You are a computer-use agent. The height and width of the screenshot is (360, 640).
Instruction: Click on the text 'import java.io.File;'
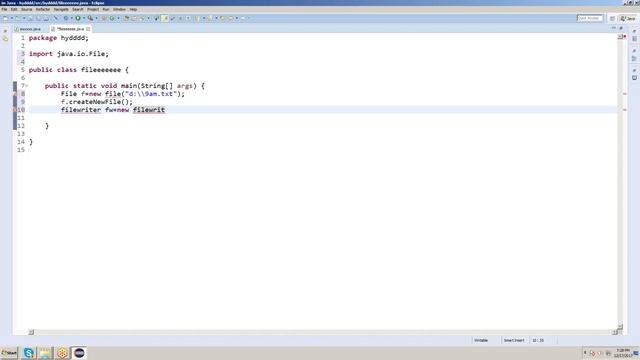pyautogui.click(x=69, y=53)
